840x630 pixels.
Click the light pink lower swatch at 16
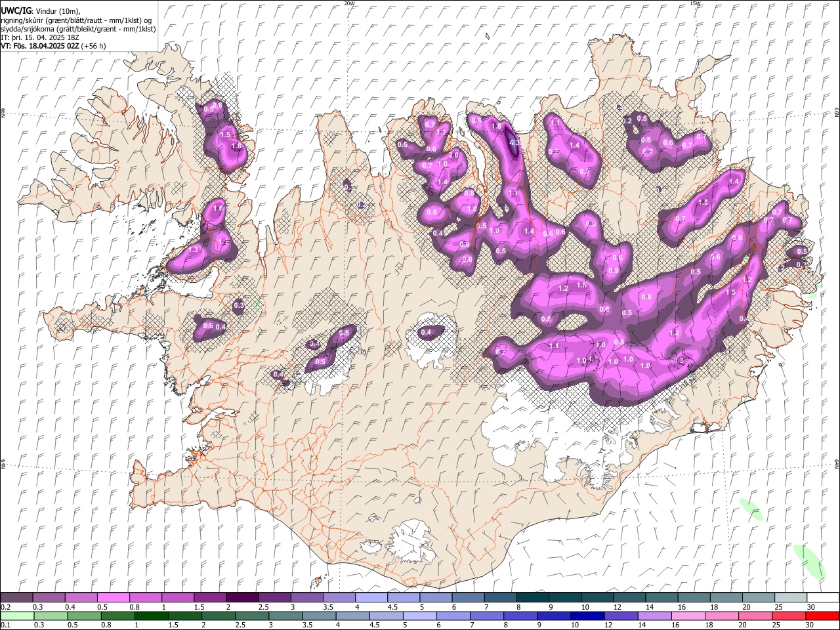click(688, 616)
